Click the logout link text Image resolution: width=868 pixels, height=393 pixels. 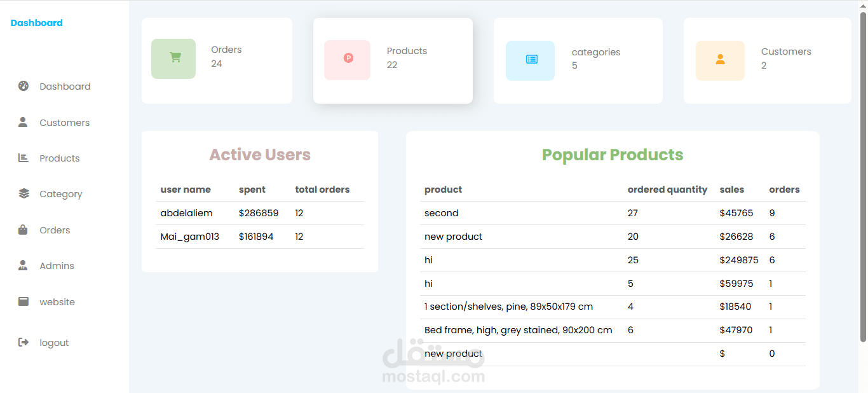pyautogui.click(x=54, y=343)
